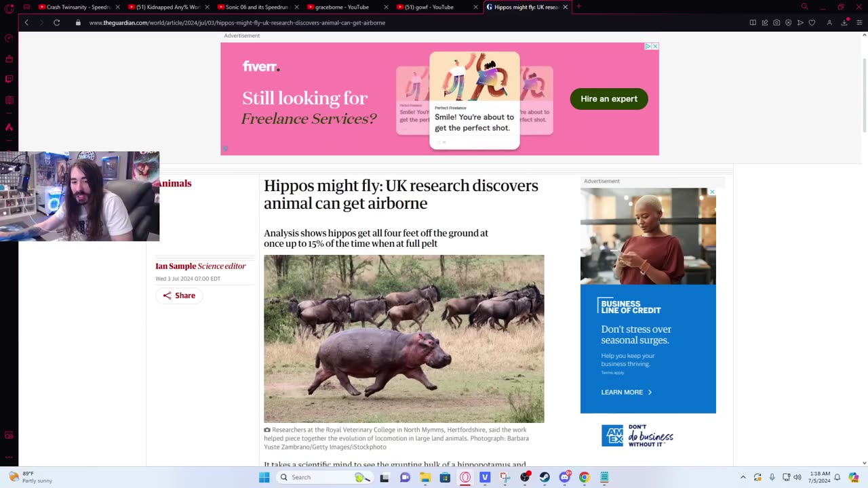Search open tabs with magnifier icon
The width and height of the screenshot is (868, 488).
[804, 7]
